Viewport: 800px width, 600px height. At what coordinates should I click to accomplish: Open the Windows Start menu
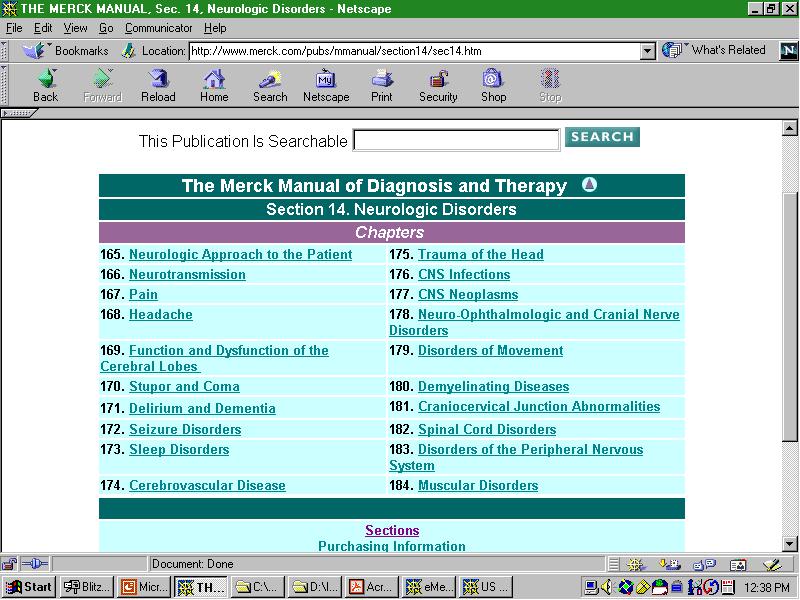tap(29, 587)
